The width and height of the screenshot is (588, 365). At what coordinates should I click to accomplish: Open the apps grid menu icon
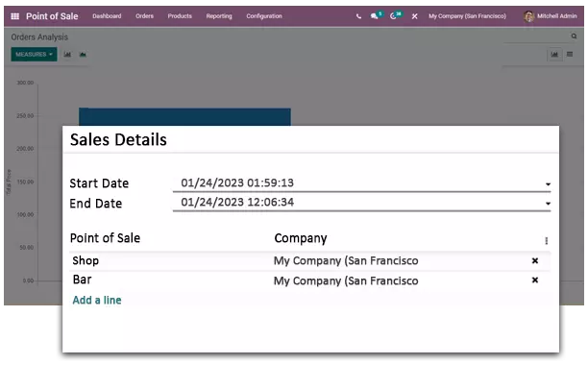coord(15,16)
